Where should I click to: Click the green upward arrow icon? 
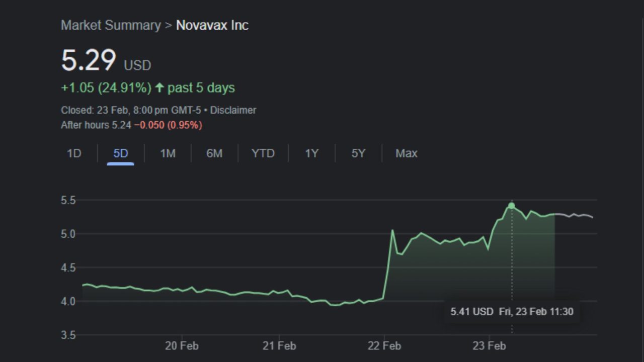[159, 87]
